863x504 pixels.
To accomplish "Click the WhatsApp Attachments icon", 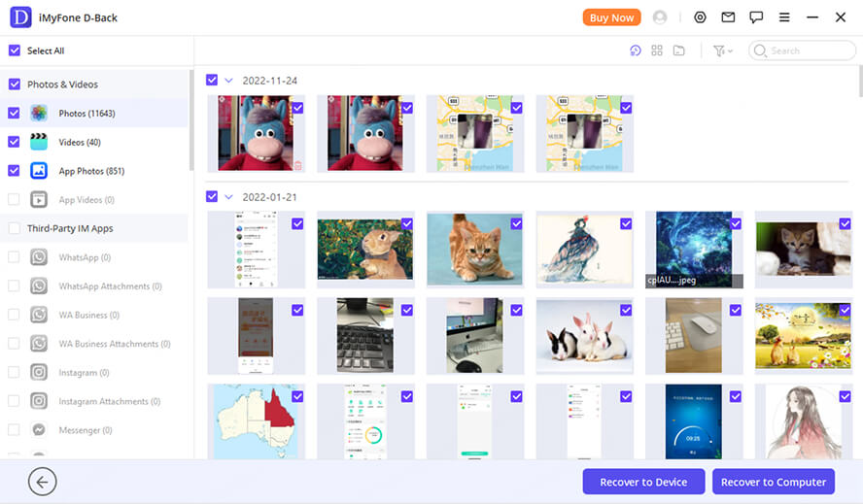I will click(x=39, y=286).
